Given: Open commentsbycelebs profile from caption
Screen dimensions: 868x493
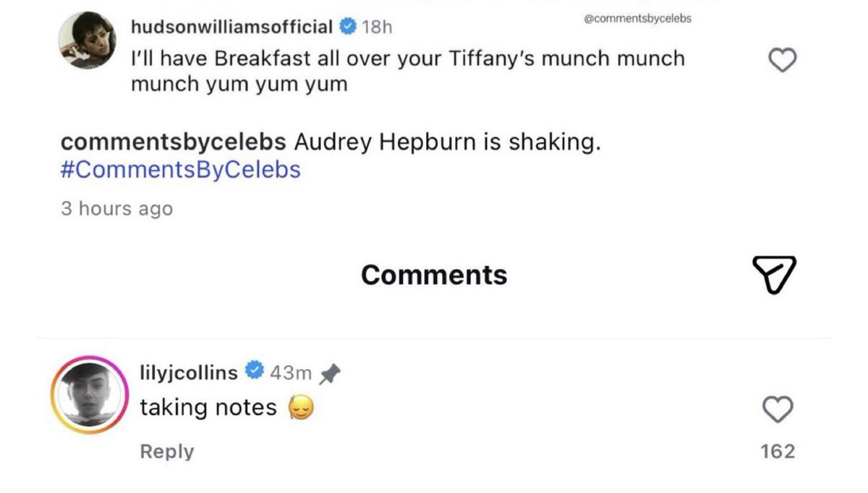Looking at the screenshot, I should coord(175,142).
